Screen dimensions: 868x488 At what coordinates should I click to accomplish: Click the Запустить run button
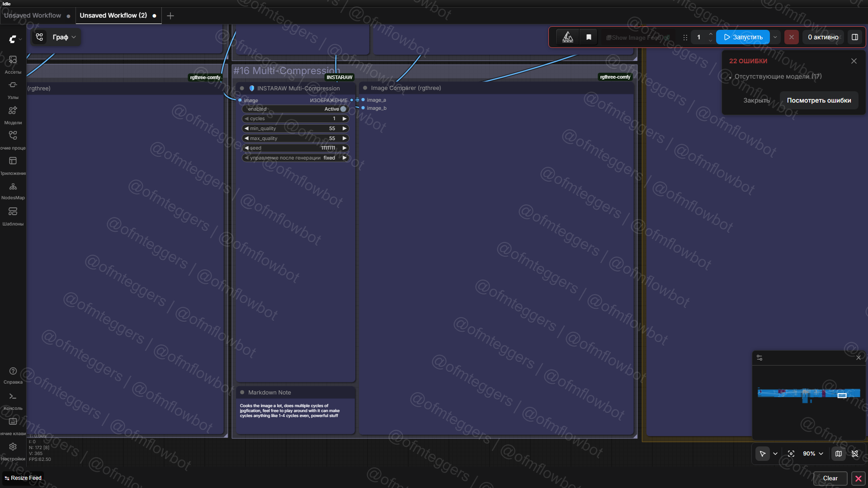pyautogui.click(x=743, y=37)
